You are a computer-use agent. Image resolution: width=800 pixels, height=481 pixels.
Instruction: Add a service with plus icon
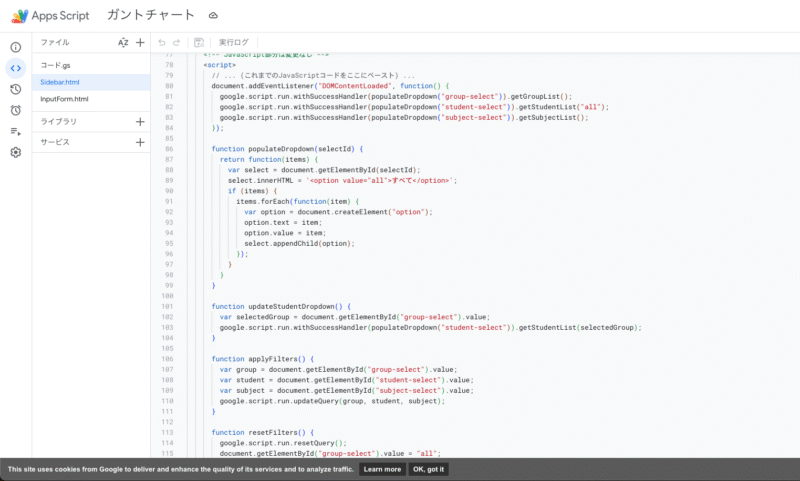tap(140, 142)
